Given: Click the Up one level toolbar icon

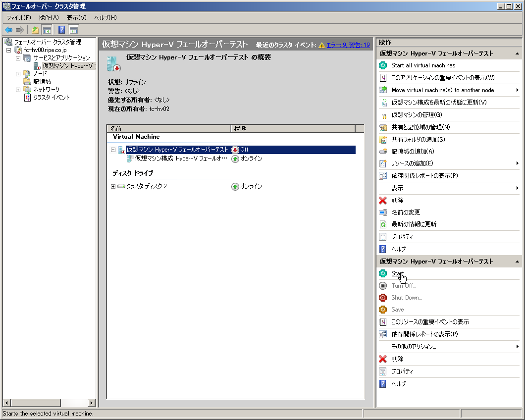Looking at the screenshot, I should [35, 30].
